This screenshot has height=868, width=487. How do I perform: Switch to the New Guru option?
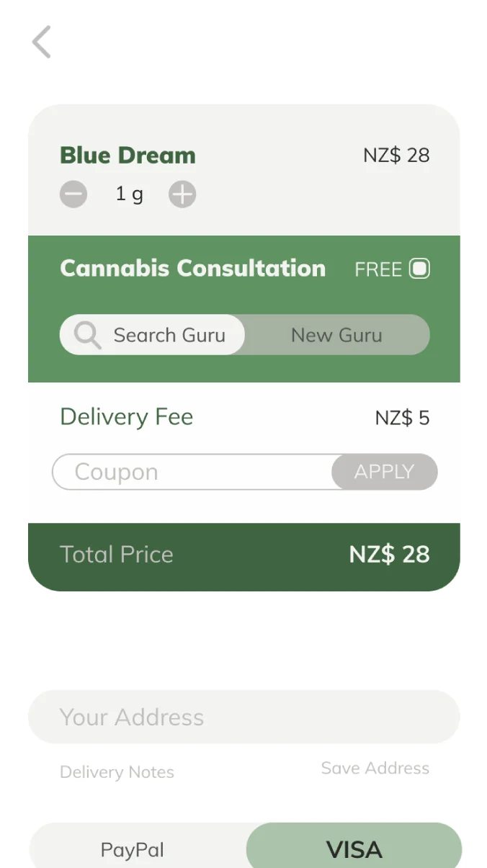[x=336, y=335]
